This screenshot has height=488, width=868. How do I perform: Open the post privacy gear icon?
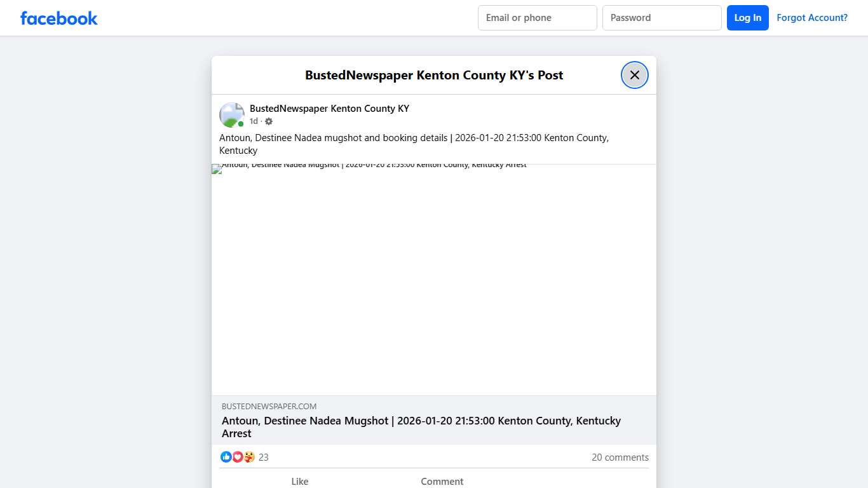(x=268, y=121)
